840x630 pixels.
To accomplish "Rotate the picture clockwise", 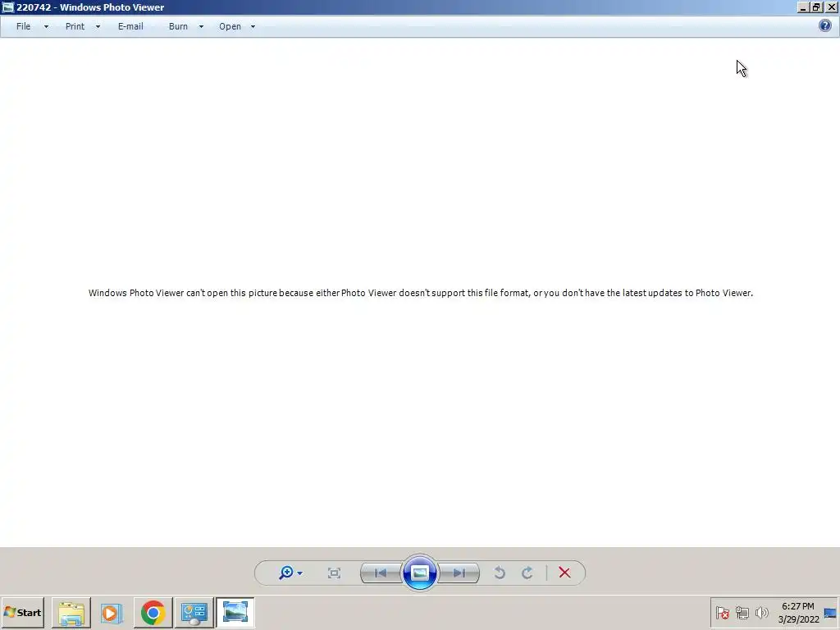I will coord(527,573).
